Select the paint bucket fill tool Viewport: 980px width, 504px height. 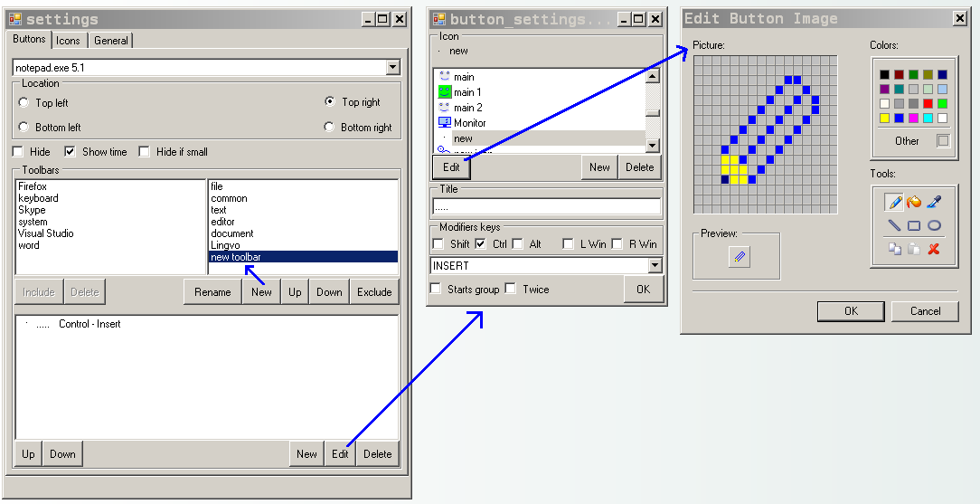tap(914, 202)
